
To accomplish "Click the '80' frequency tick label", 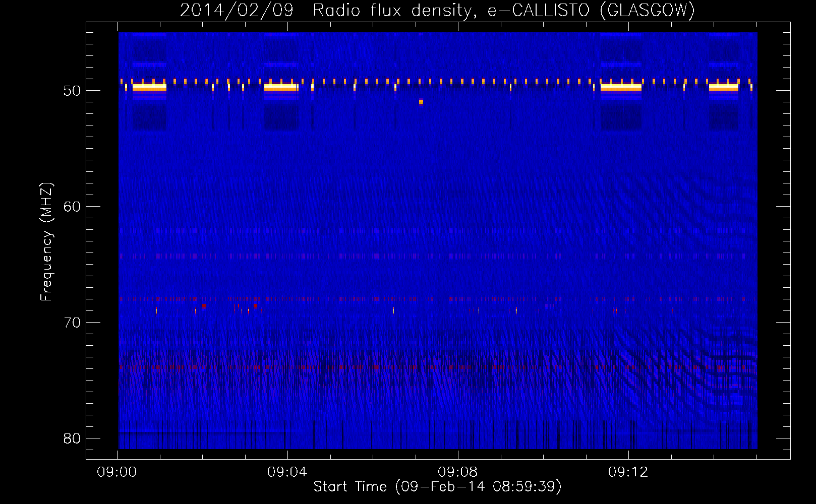I will click(72, 438).
